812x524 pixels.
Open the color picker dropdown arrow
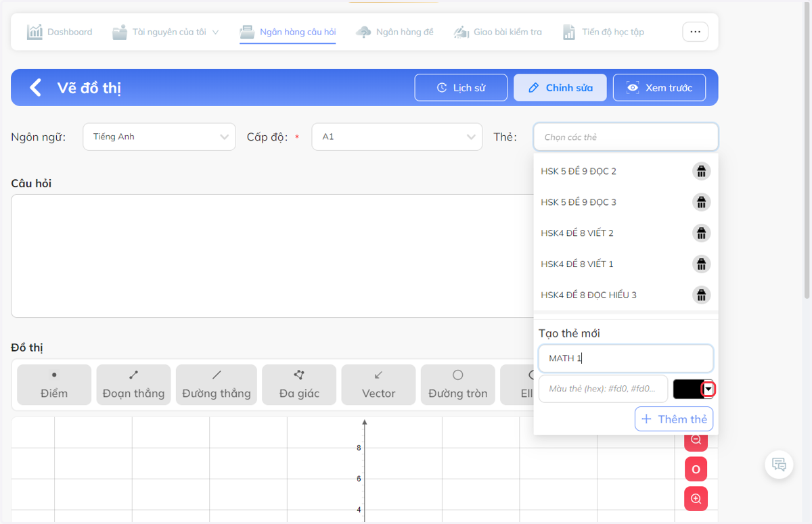[x=708, y=389]
